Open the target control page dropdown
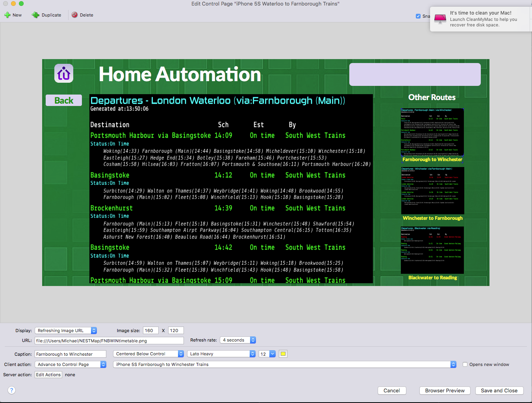 285,364
